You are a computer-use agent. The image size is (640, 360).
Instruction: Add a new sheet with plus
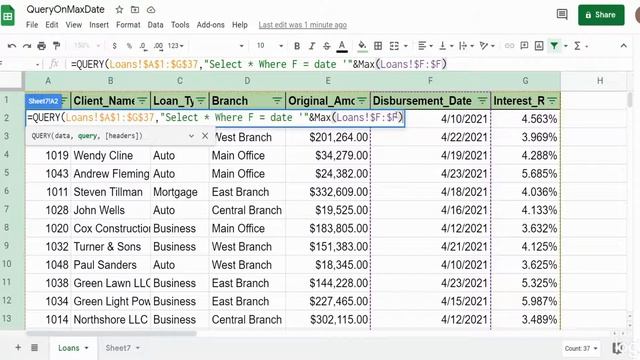(x=18, y=347)
